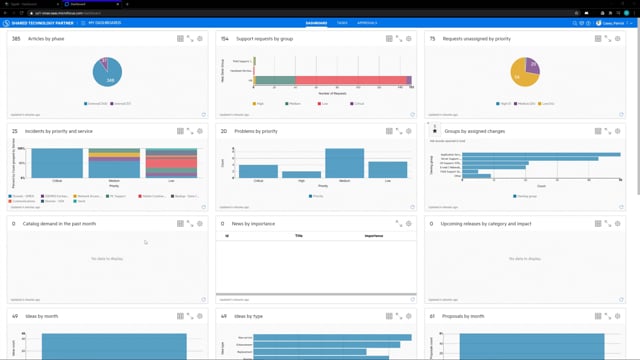Refresh the Upcoming releases widget
This screenshot has height=360, width=640.
(621, 300)
